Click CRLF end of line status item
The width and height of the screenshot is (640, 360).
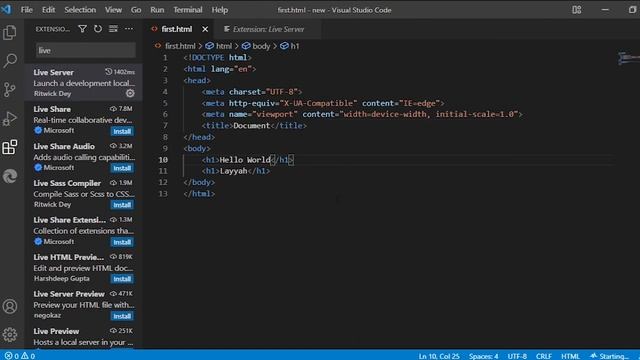point(544,356)
